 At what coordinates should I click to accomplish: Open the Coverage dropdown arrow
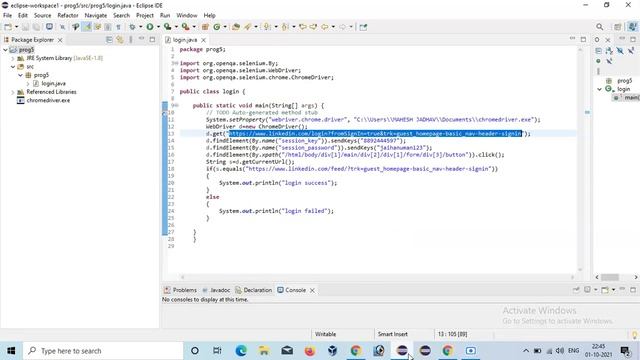(x=176, y=27)
